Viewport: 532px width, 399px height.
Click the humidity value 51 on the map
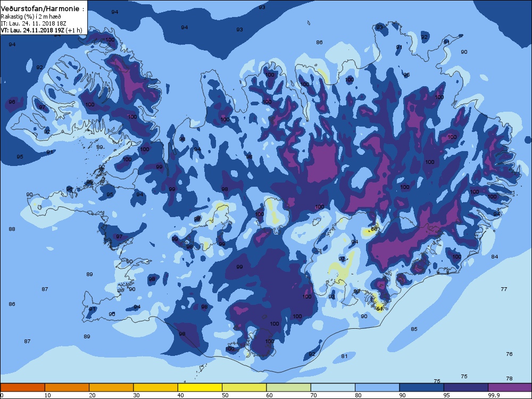click(x=380, y=309)
